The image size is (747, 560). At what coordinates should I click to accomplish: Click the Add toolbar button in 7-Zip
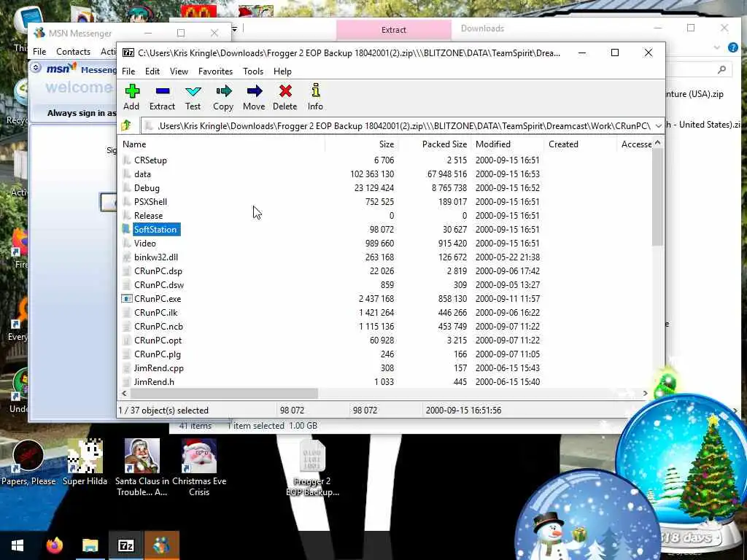coord(131,97)
